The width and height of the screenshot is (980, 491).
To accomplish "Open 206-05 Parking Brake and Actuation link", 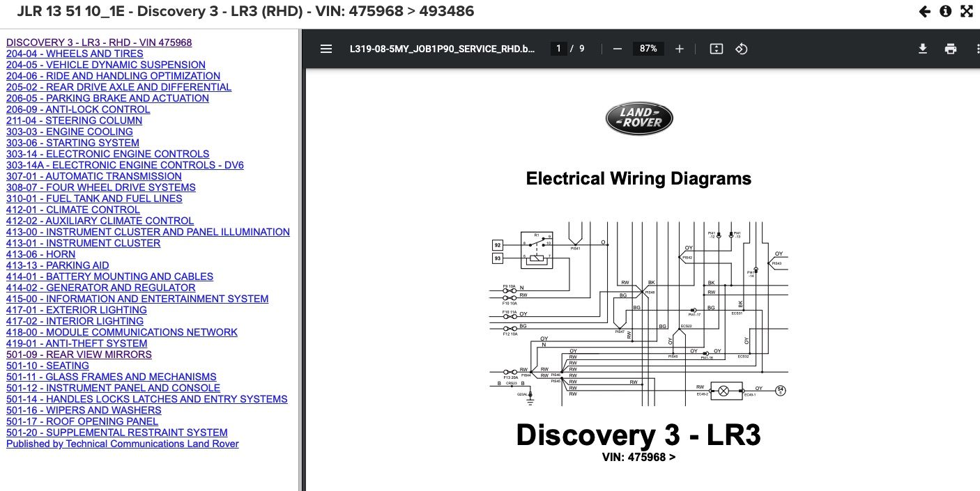I will click(107, 98).
